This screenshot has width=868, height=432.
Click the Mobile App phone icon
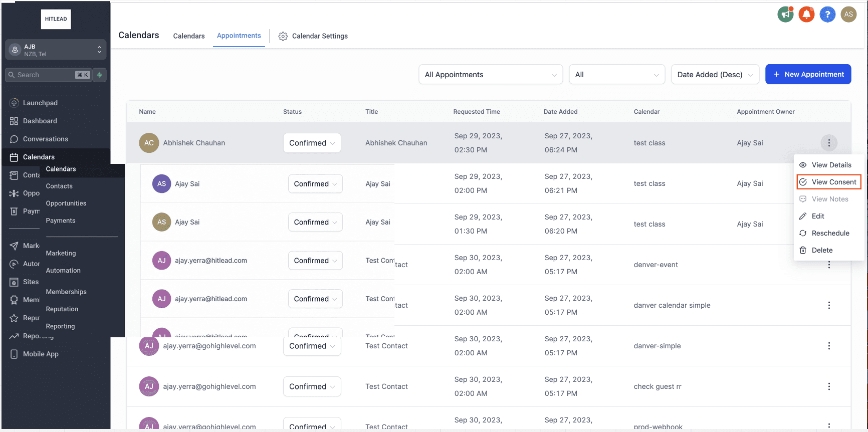(14, 354)
